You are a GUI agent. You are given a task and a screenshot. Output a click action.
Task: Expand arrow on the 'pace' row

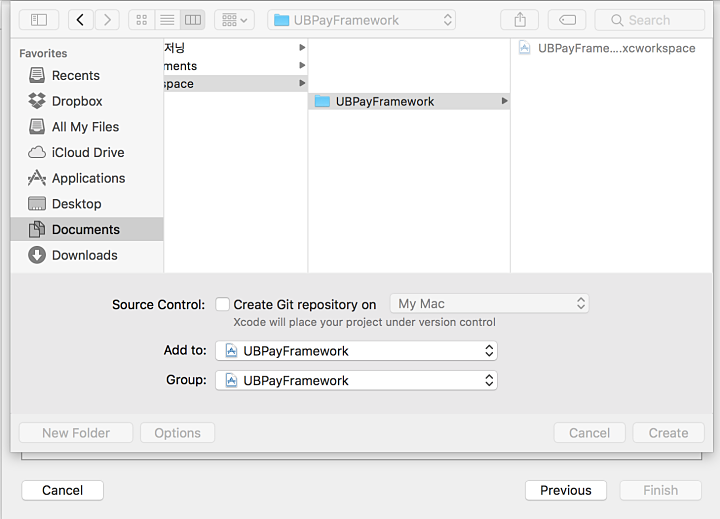pos(302,83)
